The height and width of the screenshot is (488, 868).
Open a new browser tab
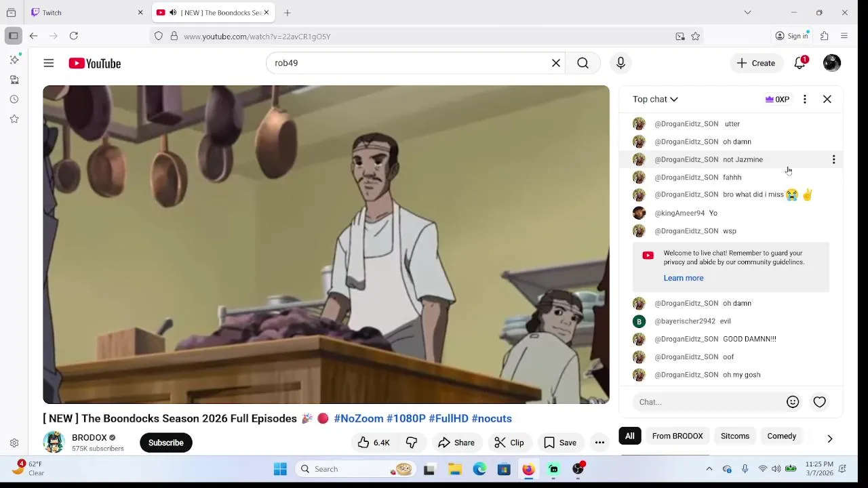click(x=288, y=12)
